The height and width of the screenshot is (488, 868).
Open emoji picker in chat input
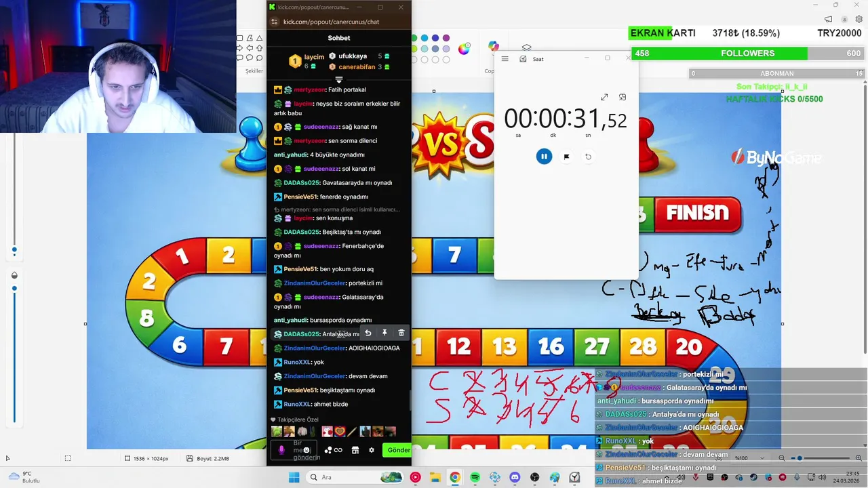[x=307, y=450]
